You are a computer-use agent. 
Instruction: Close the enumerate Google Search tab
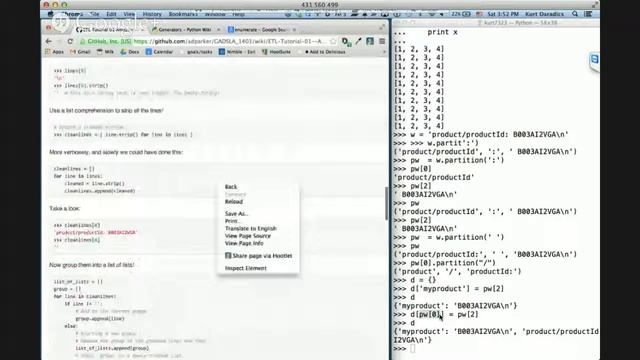294,30
